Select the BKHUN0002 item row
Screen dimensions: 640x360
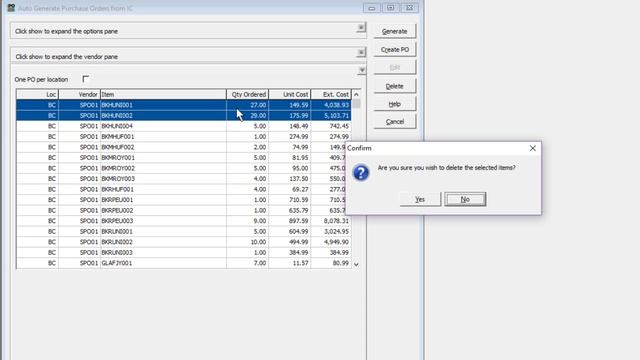coord(184,116)
